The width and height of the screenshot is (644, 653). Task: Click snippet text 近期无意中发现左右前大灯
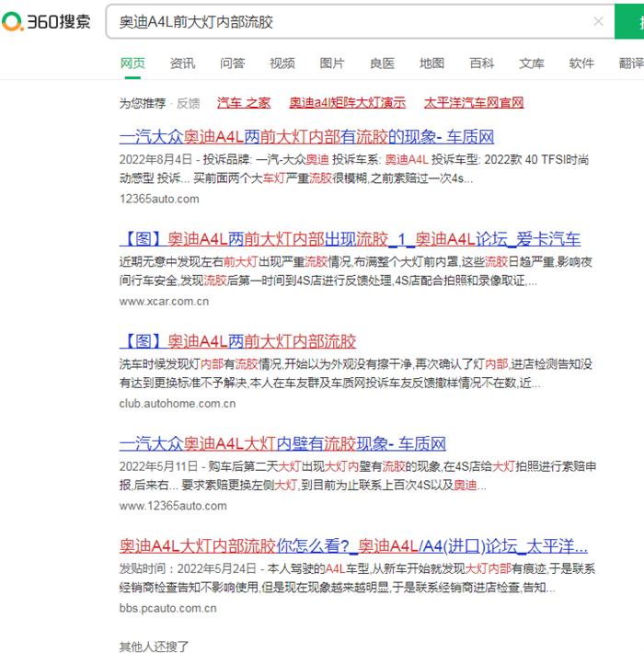355,271
